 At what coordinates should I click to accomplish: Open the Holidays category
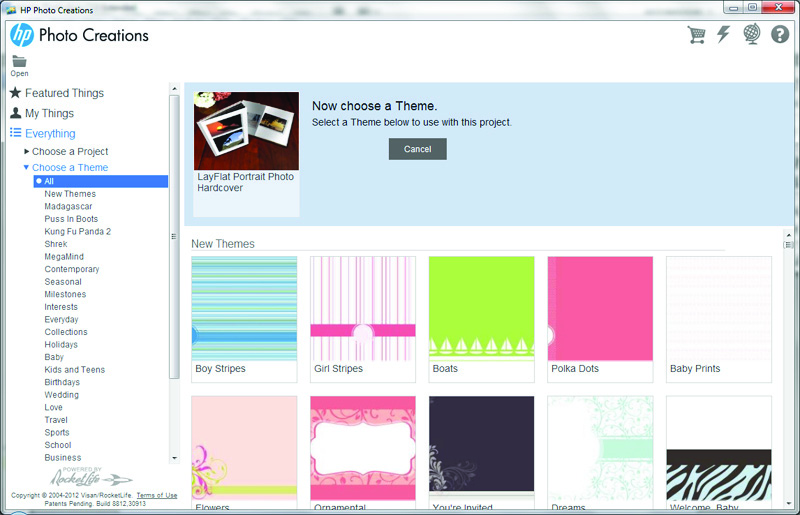pos(61,345)
